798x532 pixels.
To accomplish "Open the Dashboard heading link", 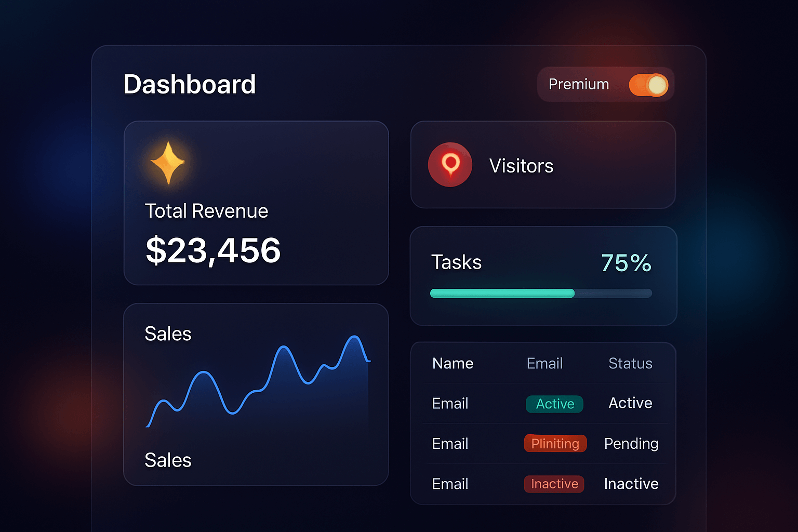I will [190, 84].
